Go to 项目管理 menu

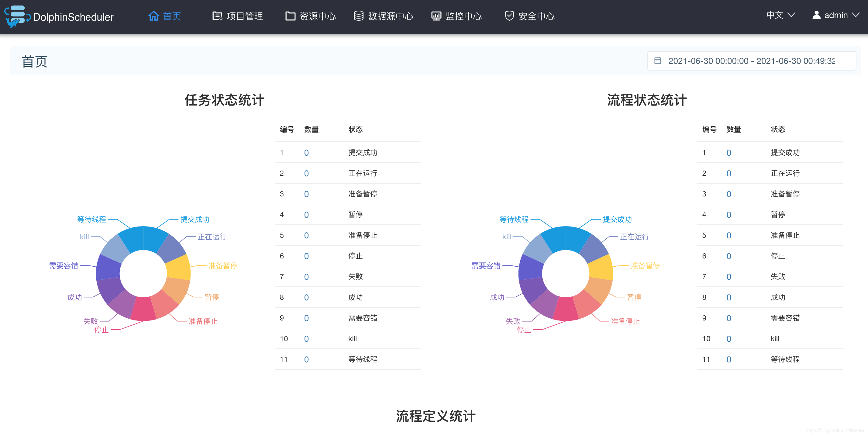(245, 16)
